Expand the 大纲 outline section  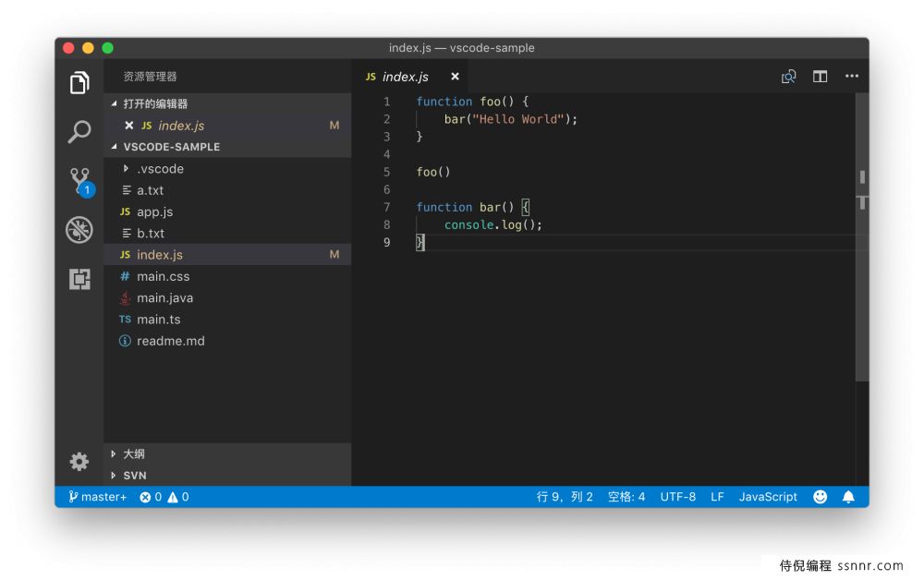click(227, 454)
